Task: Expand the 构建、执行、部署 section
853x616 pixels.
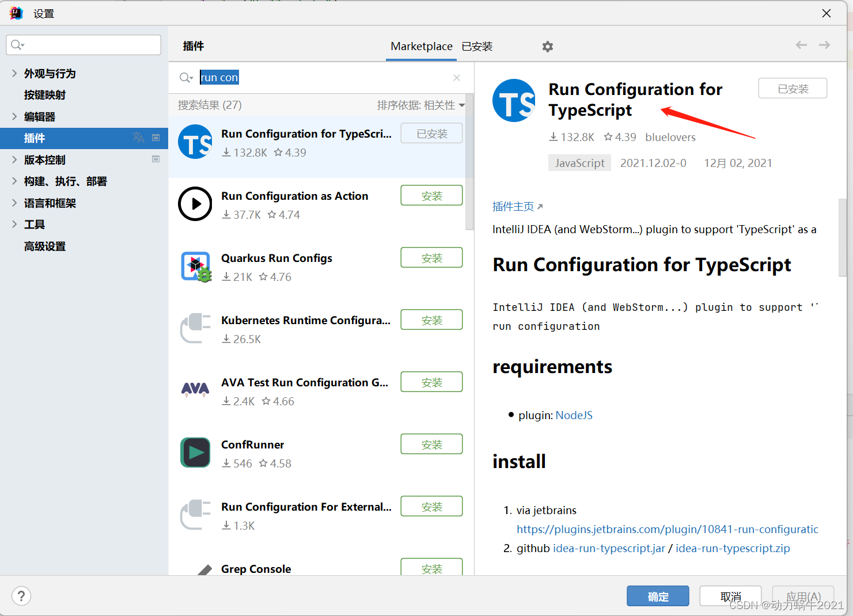Action: pyautogui.click(x=14, y=181)
